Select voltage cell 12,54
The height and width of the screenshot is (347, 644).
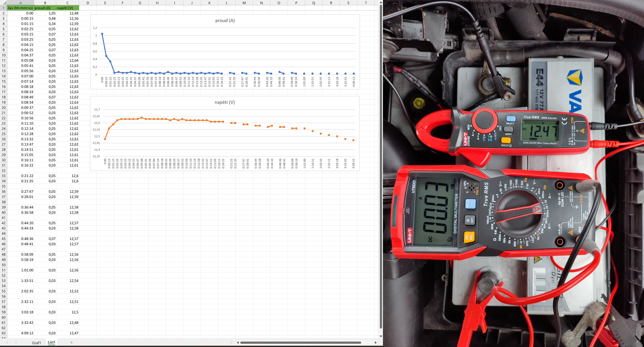click(68, 281)
